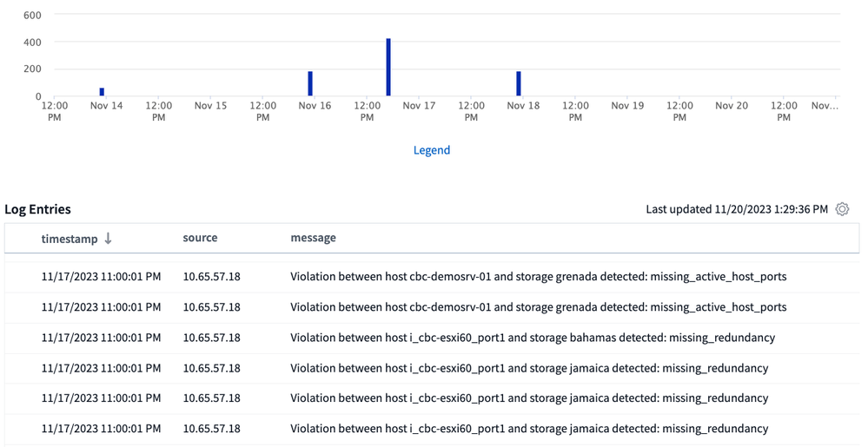This screenshot has height=447, width=868.
Task: Click the source column header
Action: coord(200,238)
